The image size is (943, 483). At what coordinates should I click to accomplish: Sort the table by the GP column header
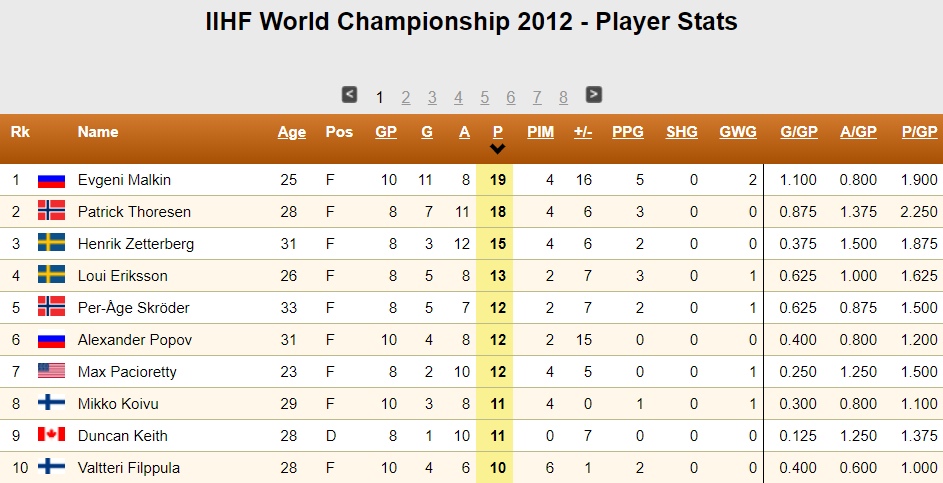click(x=386, y=132)
